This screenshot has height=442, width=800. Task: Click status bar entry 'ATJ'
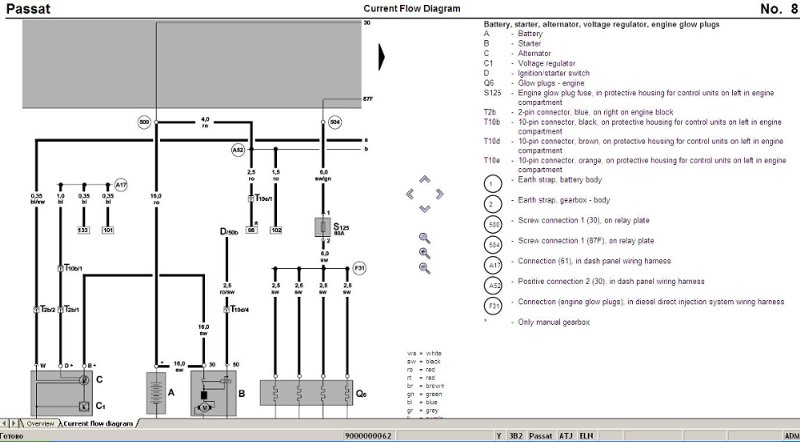tap(566, 436)
